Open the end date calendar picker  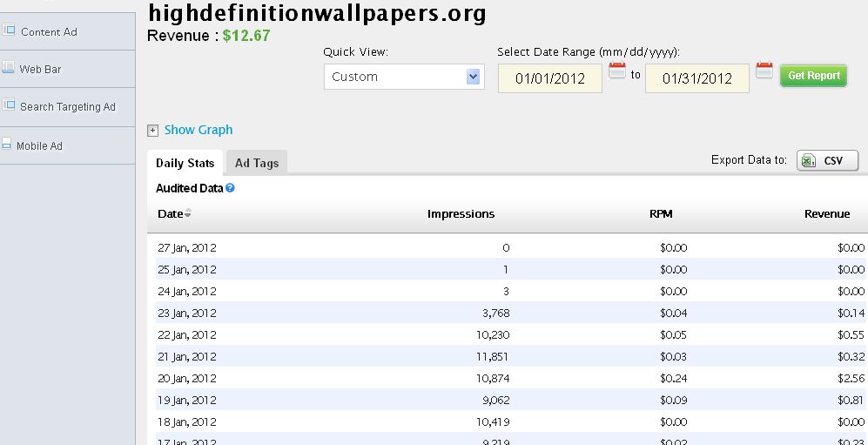click(764, 71)
